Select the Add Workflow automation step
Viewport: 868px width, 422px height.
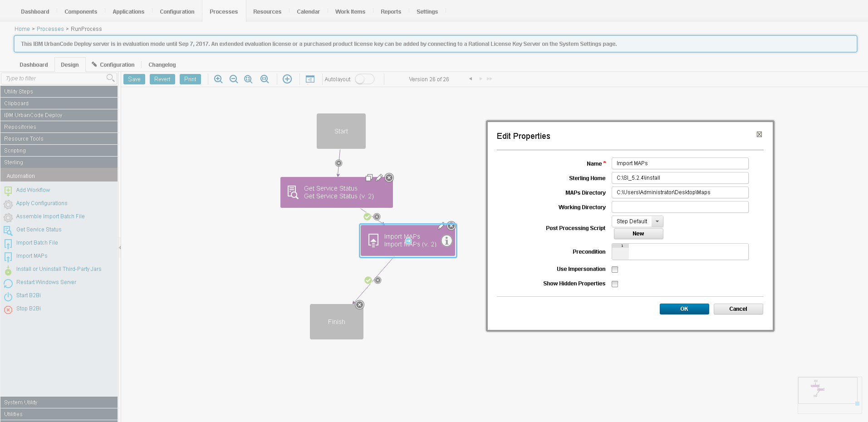pos(33,190)
